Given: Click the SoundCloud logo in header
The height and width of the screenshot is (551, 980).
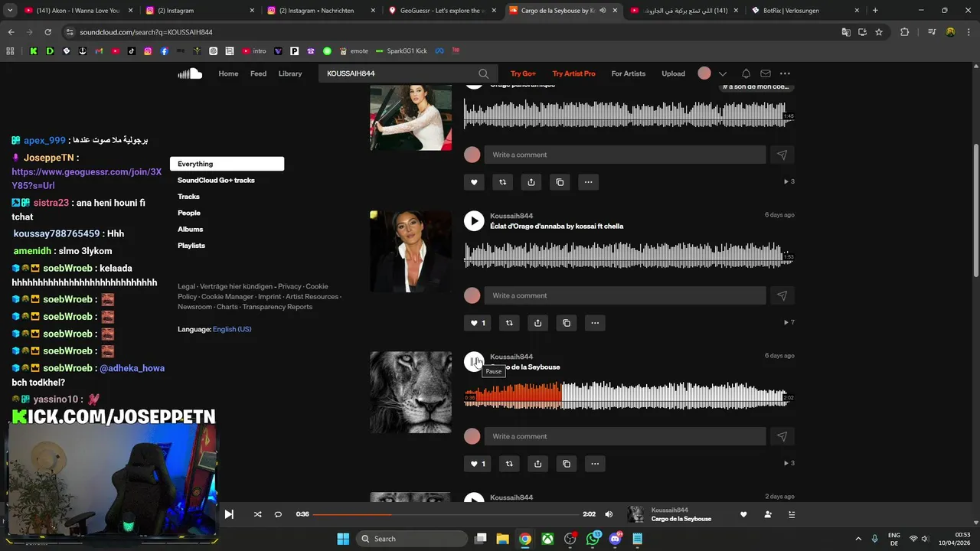Looking at the screenshot, I should [x=190, y=73].
